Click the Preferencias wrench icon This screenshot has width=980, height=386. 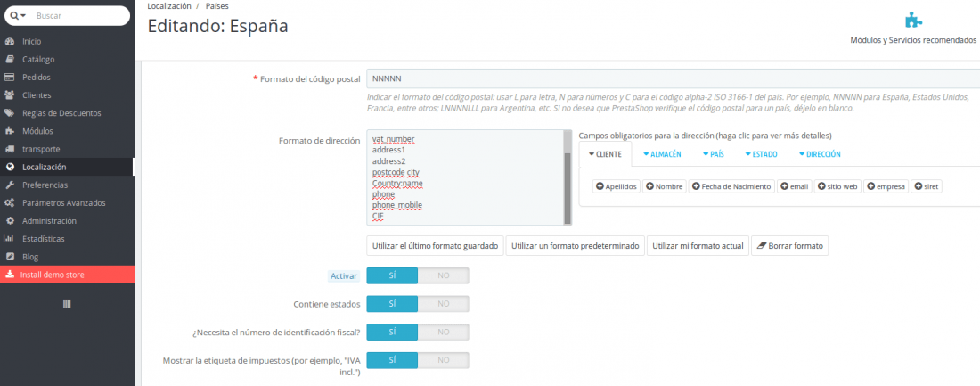10,185
